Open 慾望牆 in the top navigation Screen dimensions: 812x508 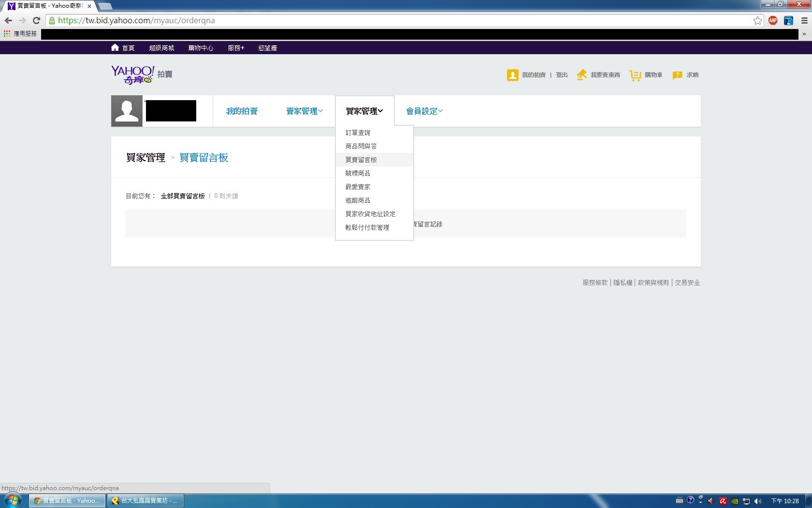tap(267, 48)
